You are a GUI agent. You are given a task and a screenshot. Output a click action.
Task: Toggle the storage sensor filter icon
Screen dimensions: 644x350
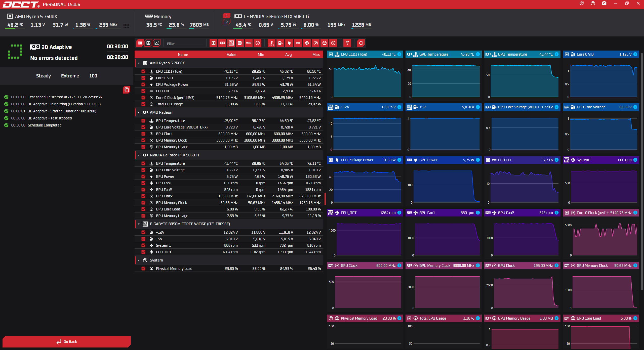(x=240, y=43)
